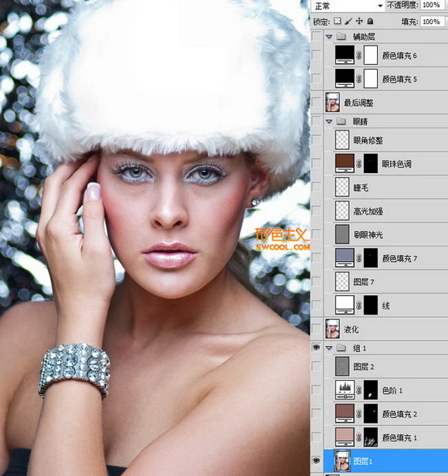Open the 正常 blend mode dropdown
The width and height of the screenshot is (448, 476).
[x=348, y=5]
